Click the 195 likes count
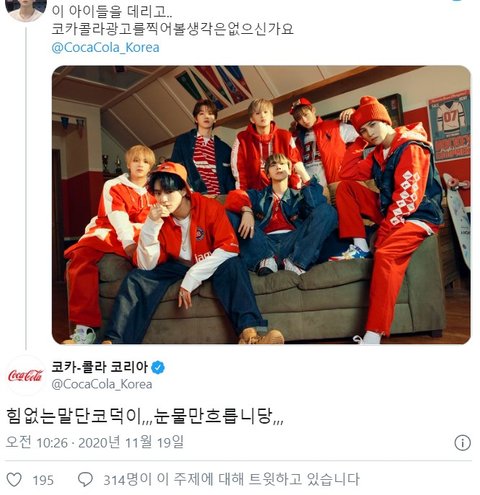480x495 pixels. 43,480
